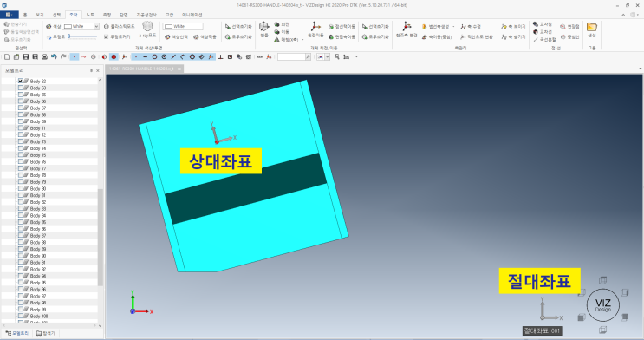Switch to the 탐색기 bottom panel tab

coord(46,333)
